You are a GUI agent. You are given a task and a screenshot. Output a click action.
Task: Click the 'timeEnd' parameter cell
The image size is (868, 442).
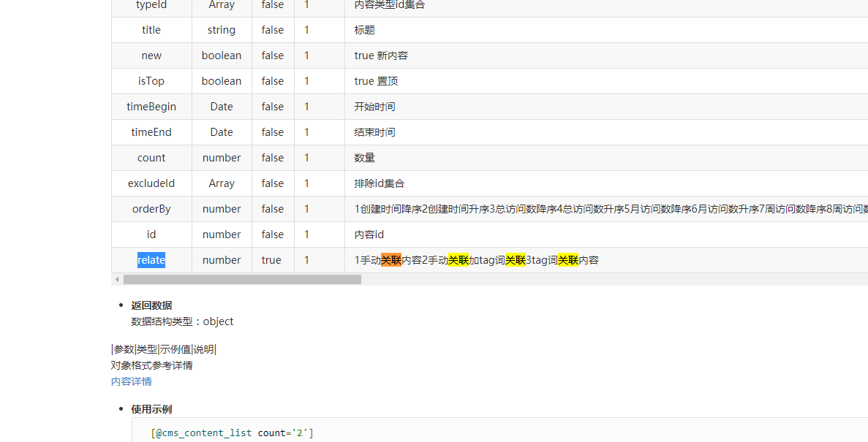point(151,132)
